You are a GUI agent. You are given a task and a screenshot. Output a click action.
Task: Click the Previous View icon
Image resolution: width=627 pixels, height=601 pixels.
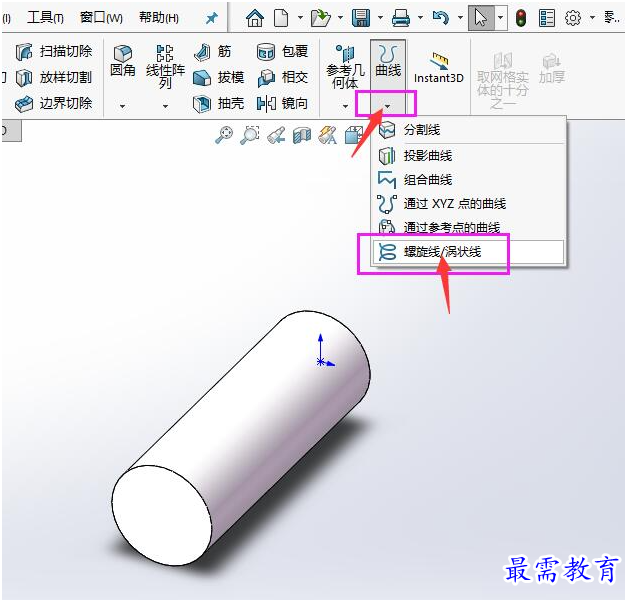pos(276,135)
